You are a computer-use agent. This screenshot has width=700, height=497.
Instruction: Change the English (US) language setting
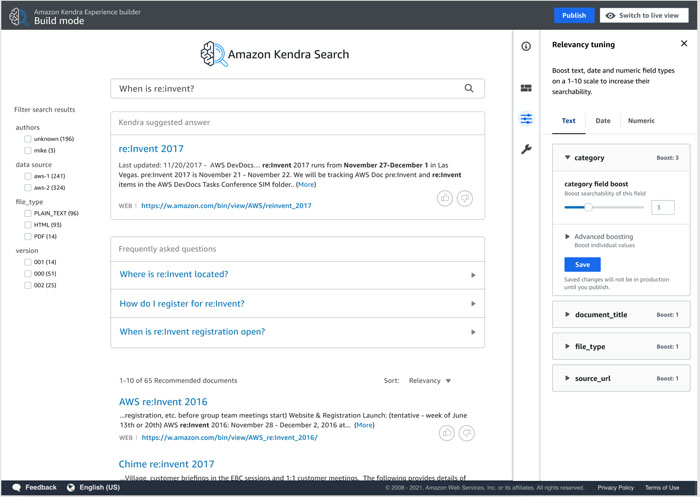click(x=100, y=487)
